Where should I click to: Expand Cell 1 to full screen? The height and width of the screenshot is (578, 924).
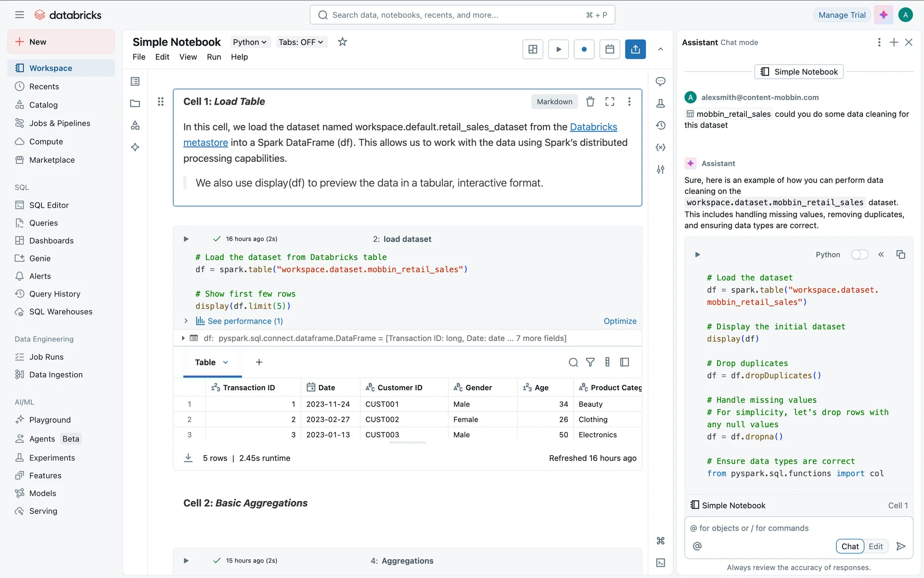point(610,102)
